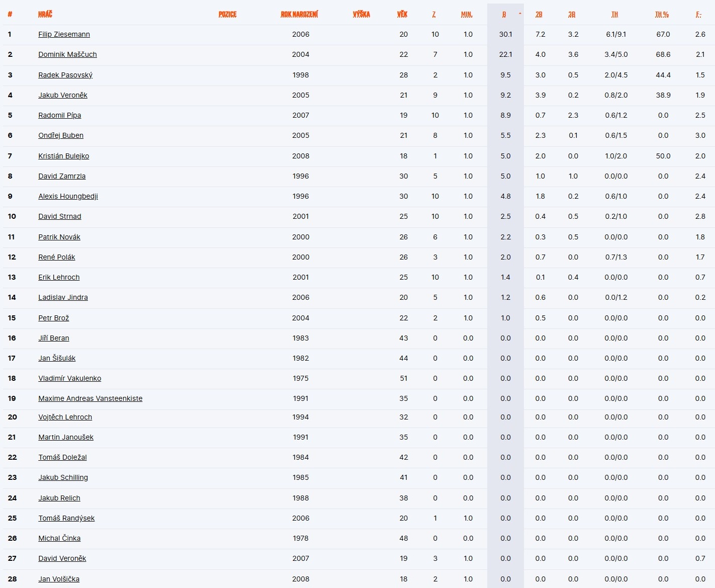Open Dominik Maščuch's player page
This screenshot has height=588, width=715.
tap(67, 54)
